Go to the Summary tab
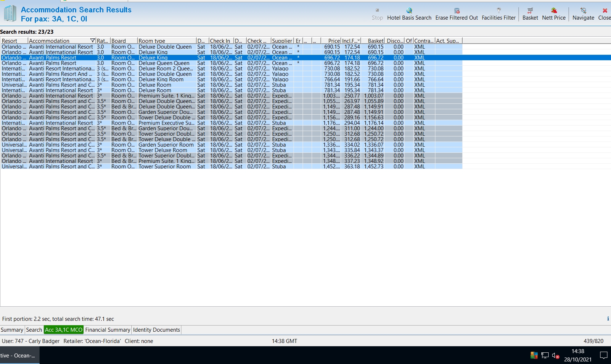This screenshot has height=364, width=611. tap(12, 330)
